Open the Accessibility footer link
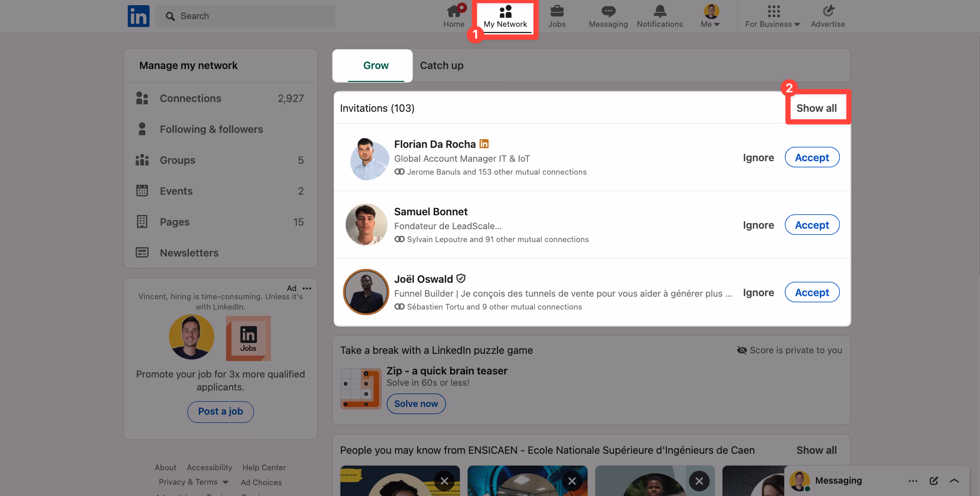Screen dimensions: 980x496 point(209,468)
